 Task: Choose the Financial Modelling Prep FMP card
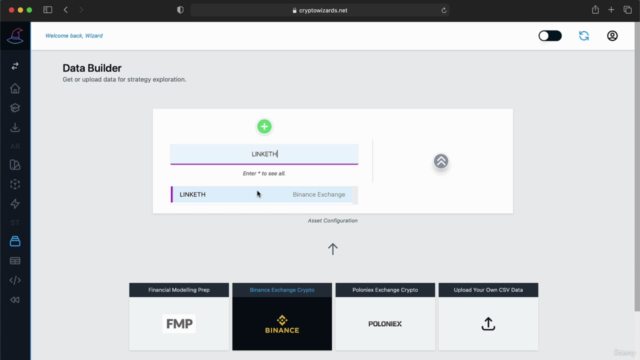[179, 316]
